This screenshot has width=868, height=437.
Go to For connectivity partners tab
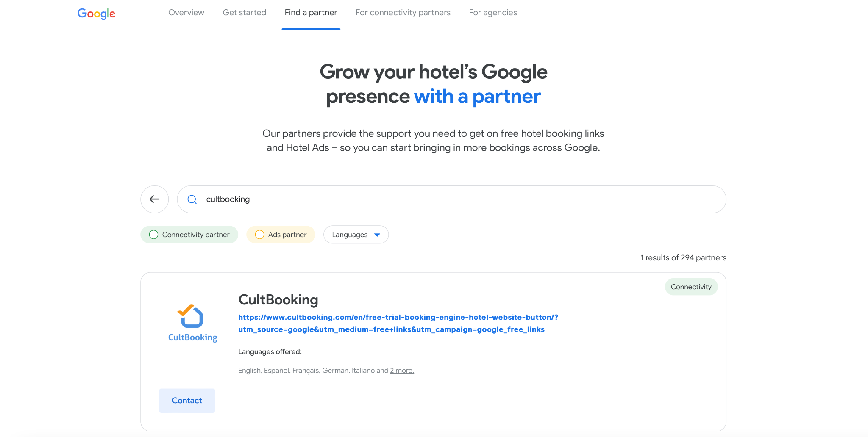point(403,13)
